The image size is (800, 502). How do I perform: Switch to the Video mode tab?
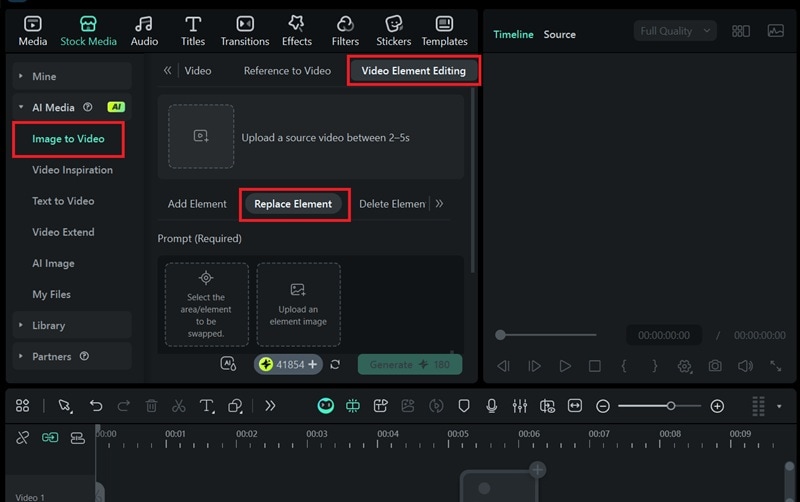(x=198, y=71)
